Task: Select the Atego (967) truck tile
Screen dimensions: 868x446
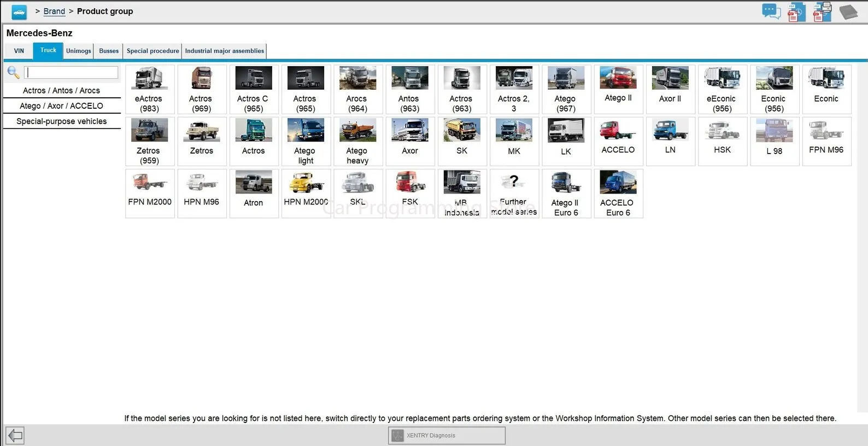Action: (x=566, y=89)
